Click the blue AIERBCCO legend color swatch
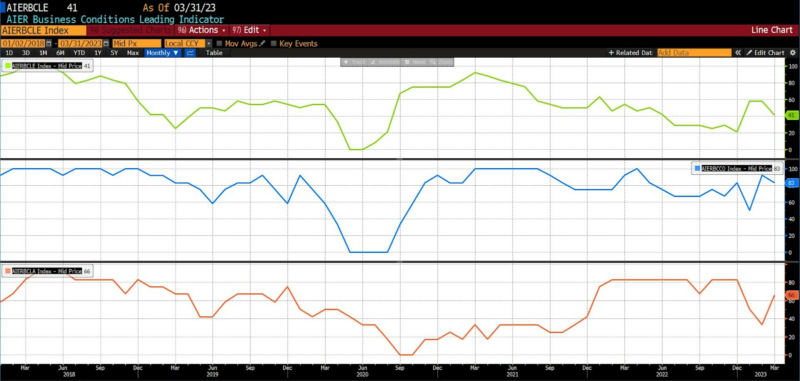Screen dimensions: 800x381 coord(697,168)
